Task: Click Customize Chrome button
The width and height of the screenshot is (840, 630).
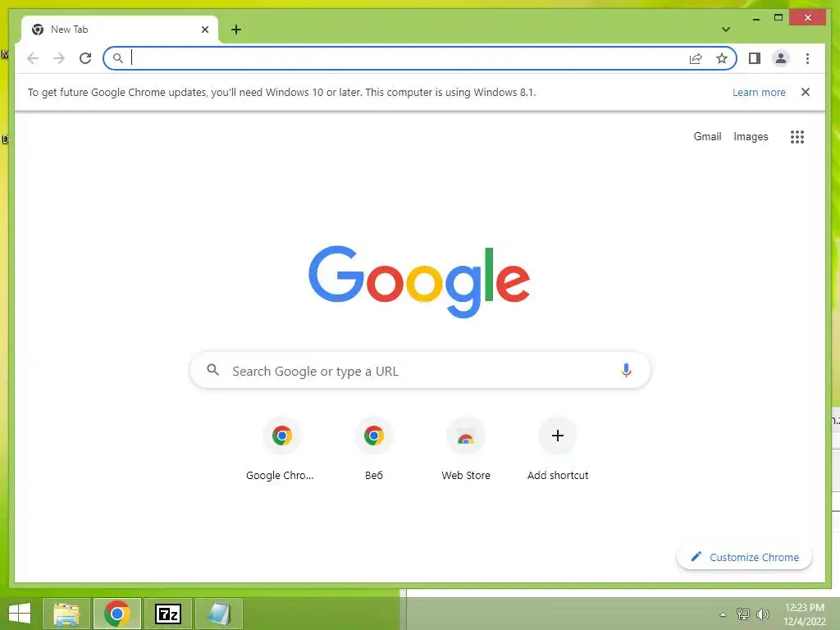Action: (744, 557)
